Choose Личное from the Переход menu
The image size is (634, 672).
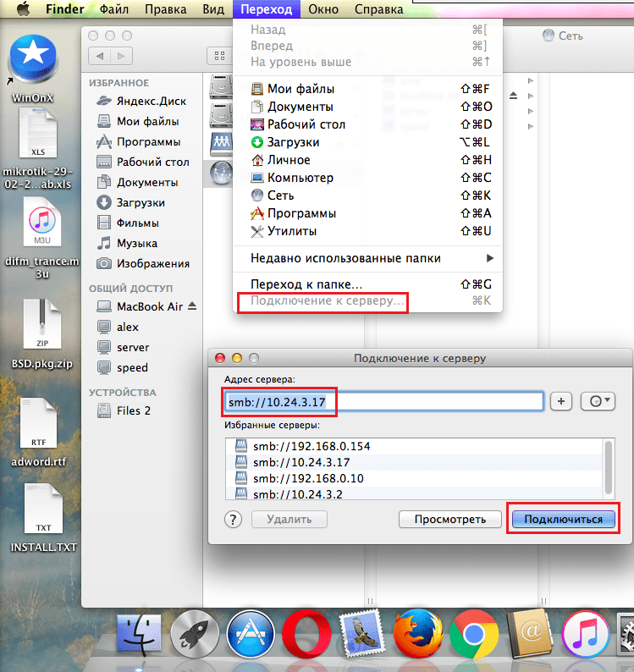[x=368, y=160]
